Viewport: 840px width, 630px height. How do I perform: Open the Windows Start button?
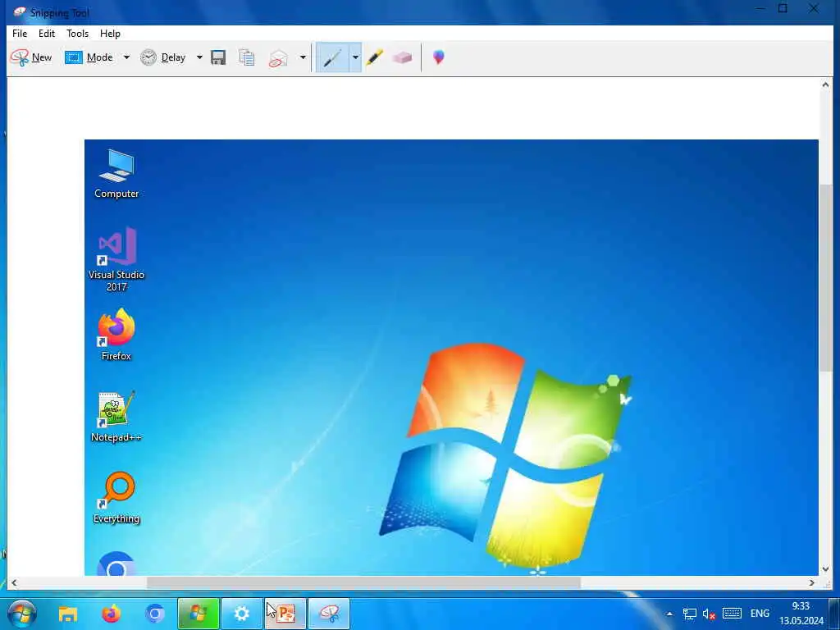tap(22, 614)
